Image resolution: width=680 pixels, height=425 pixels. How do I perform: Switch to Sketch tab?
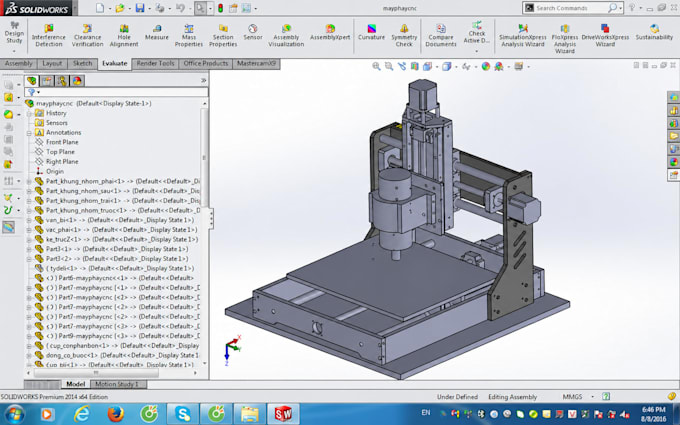pos(82,63)
